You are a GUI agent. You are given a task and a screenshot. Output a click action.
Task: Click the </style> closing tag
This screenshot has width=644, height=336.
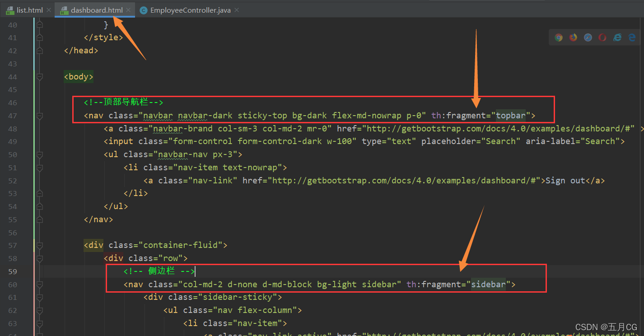click(103, 37)
